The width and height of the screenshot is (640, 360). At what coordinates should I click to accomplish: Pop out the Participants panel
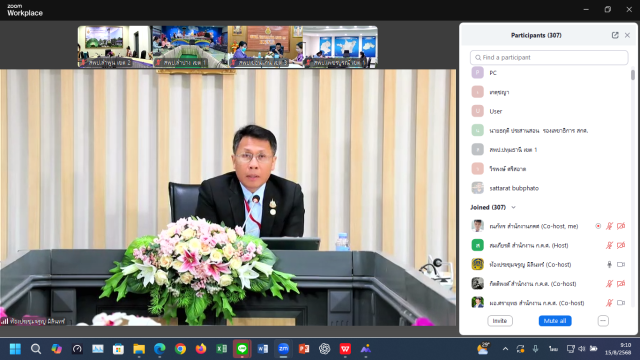(615, 35)
